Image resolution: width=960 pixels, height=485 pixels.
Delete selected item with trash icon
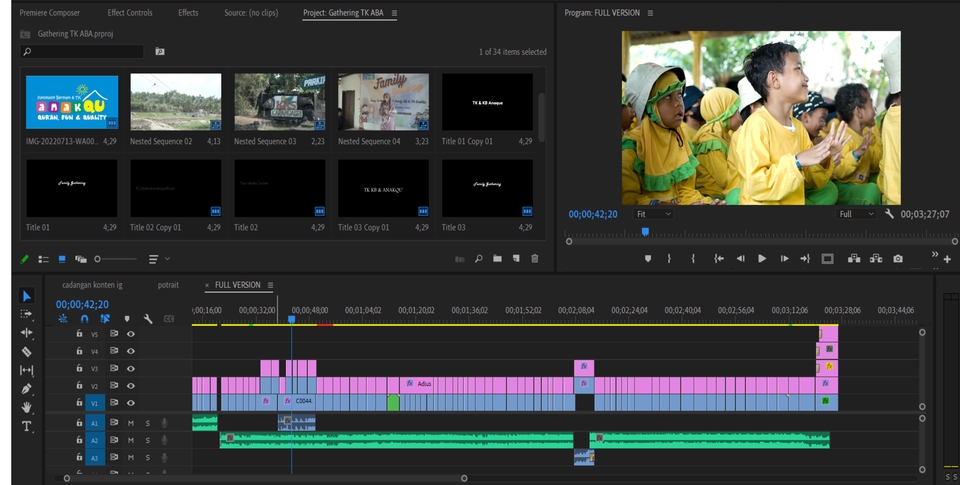535,259
